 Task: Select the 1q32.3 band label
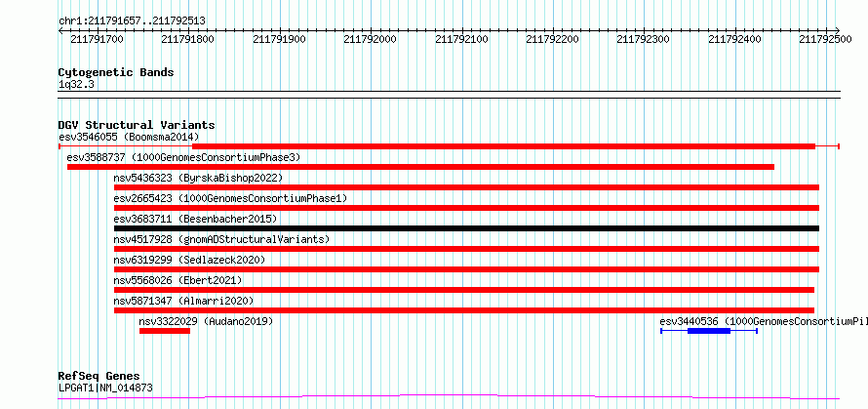(76, 84)
